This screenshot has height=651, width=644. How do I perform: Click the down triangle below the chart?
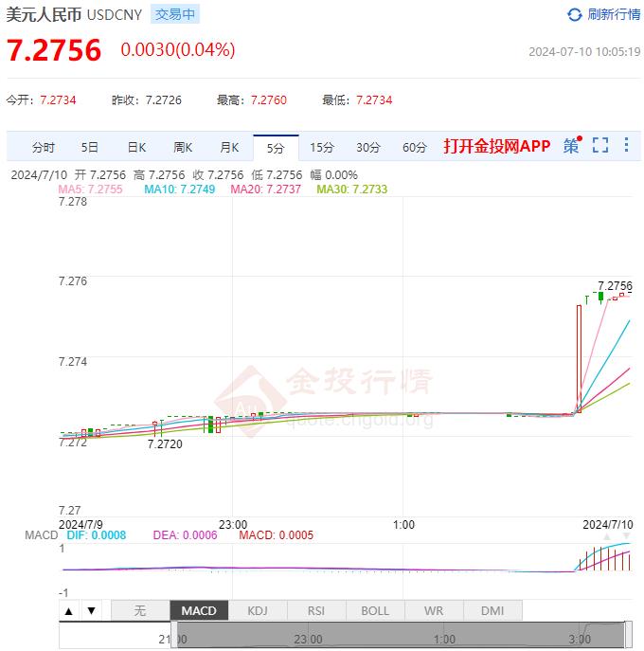[91, 611]
